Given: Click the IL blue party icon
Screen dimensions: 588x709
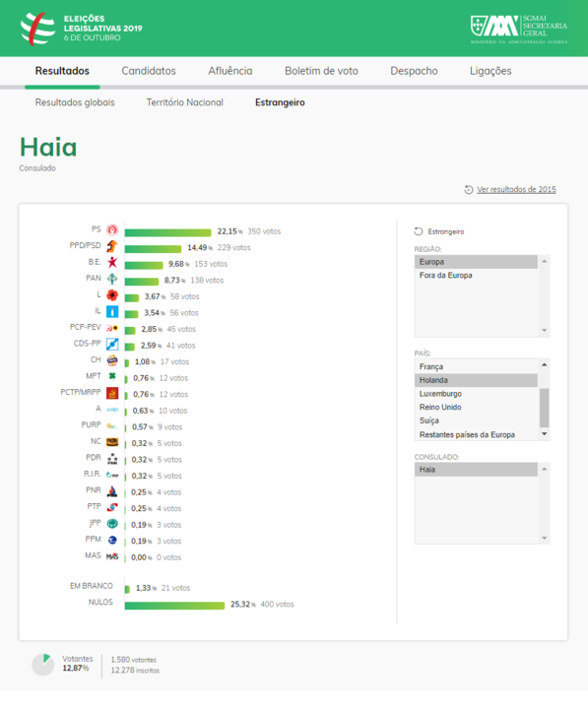Looking at the screenshot, I should coord(112,311).
